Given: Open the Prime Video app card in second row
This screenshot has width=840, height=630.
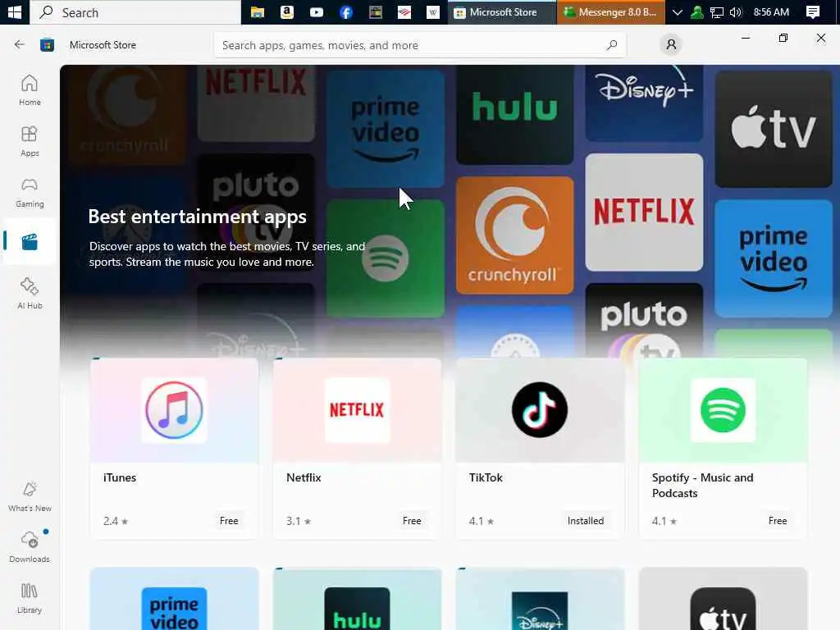Looking at the screenshot, I should point(174,599).
